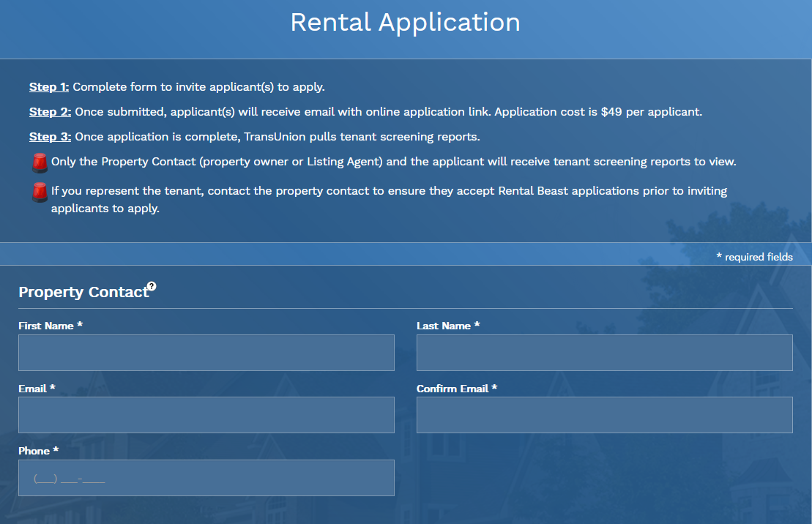Focus the Phone input field
Viewport: 812px width, 524px height.
click(206, 477)
